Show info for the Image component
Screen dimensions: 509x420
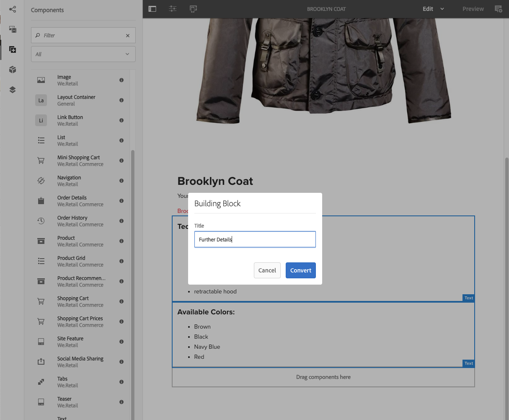pos(121,80)
